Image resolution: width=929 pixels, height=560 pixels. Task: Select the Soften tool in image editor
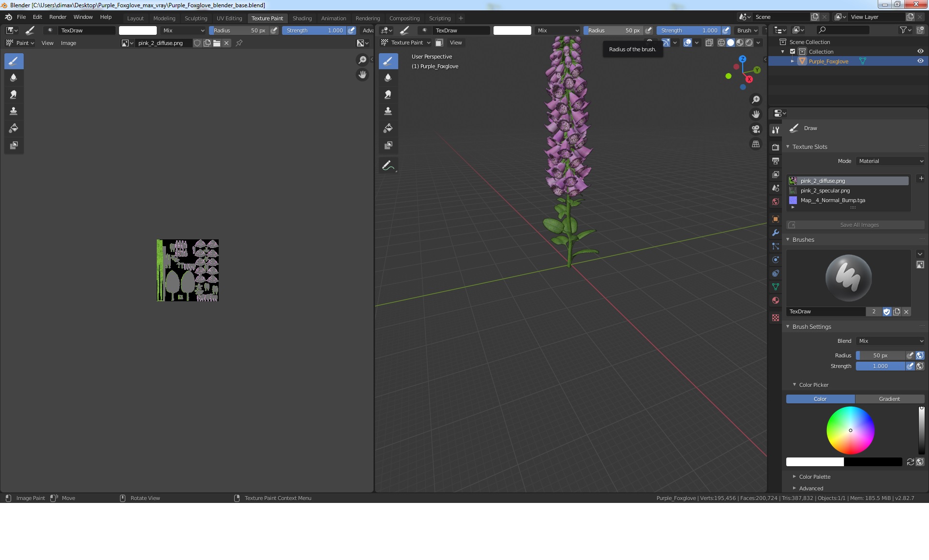point(14,77)
